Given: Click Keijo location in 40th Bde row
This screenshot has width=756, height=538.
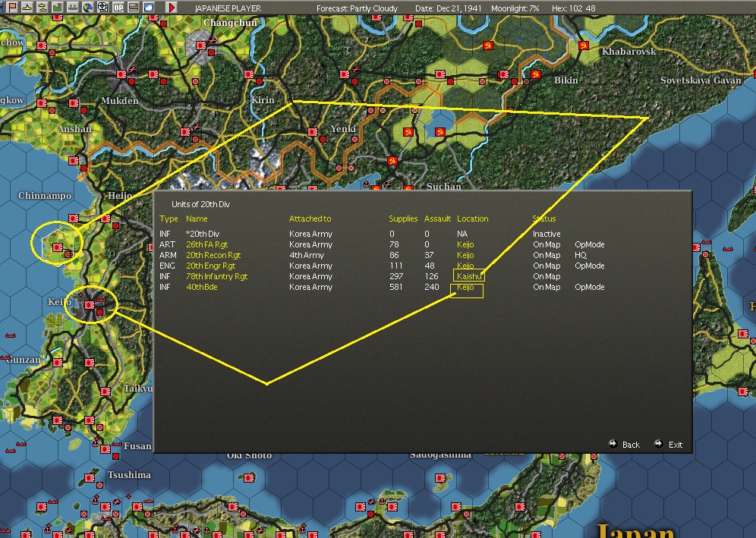Looking at the screenshot, I should (465, 287).
